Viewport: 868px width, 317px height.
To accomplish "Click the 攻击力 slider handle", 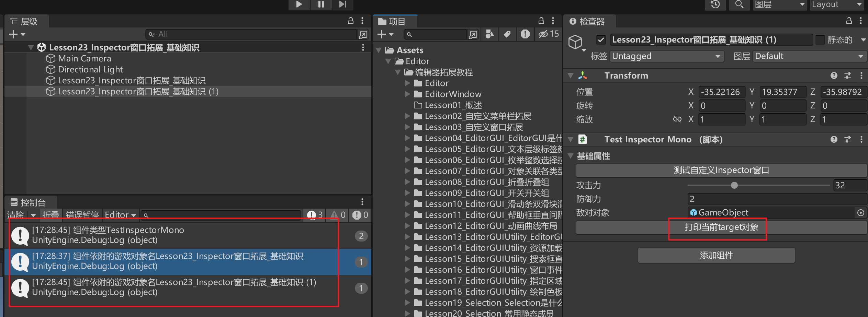I will click(x=734, y=185).
